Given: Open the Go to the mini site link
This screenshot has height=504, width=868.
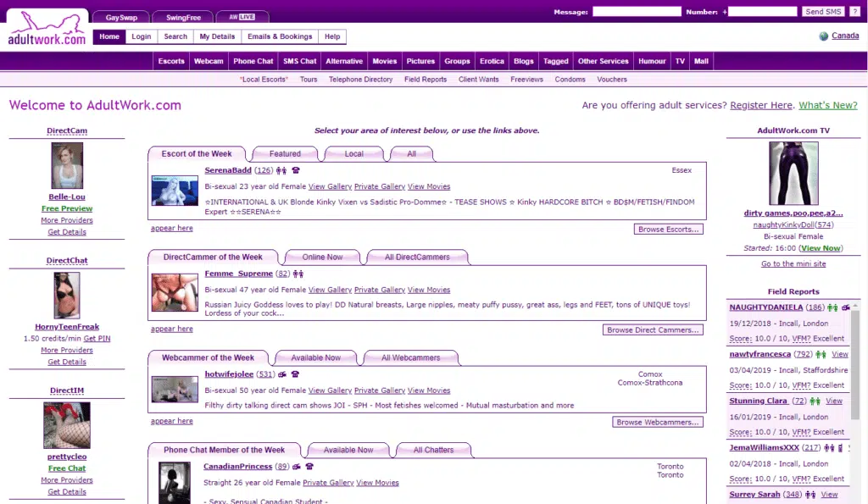Looking at the screenshot, I should point(793,264).
